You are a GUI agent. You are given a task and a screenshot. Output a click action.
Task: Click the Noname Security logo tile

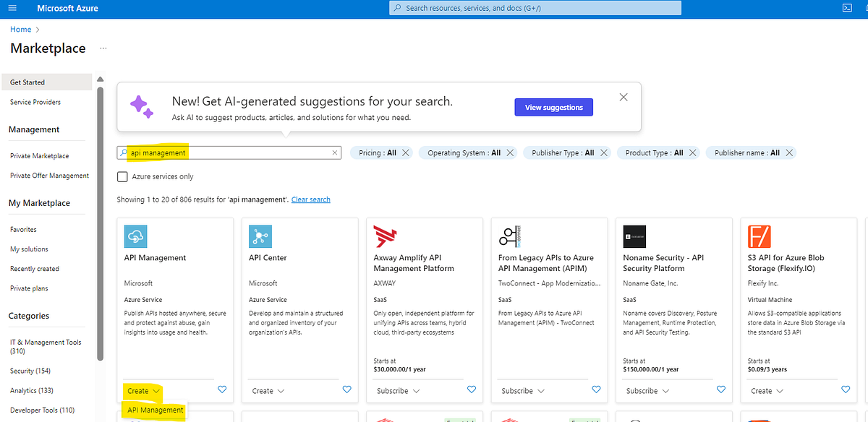(633, 236)
